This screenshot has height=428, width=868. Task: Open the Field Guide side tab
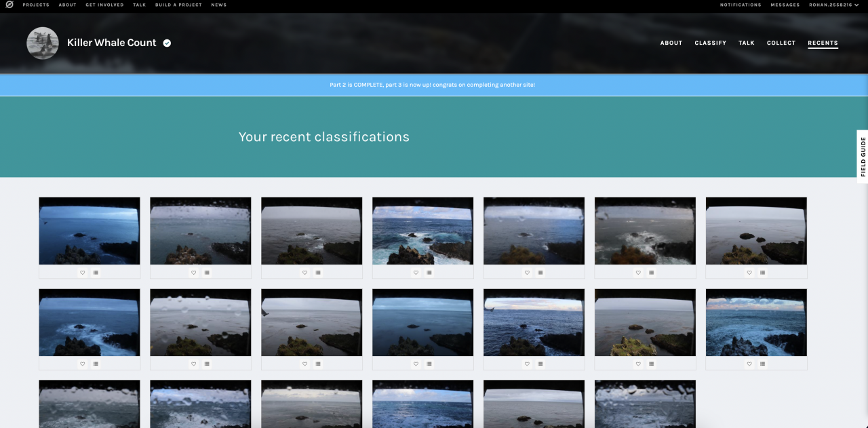863,157
